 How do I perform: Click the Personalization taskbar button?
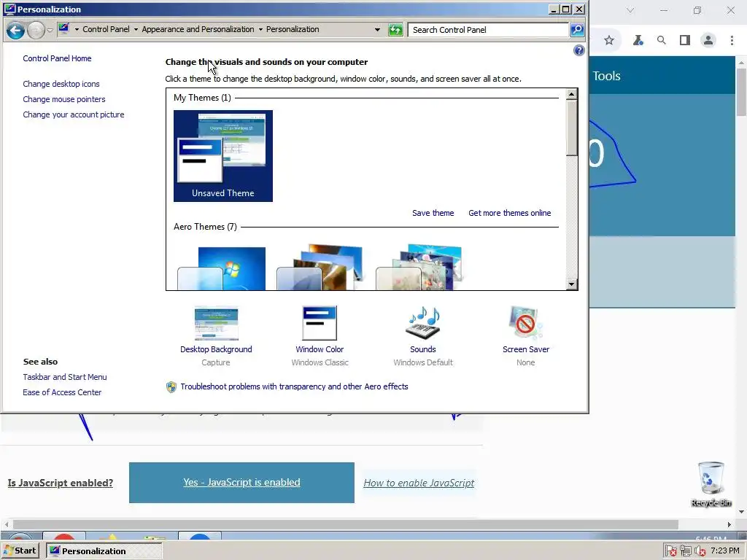click(x=104, y=551)
